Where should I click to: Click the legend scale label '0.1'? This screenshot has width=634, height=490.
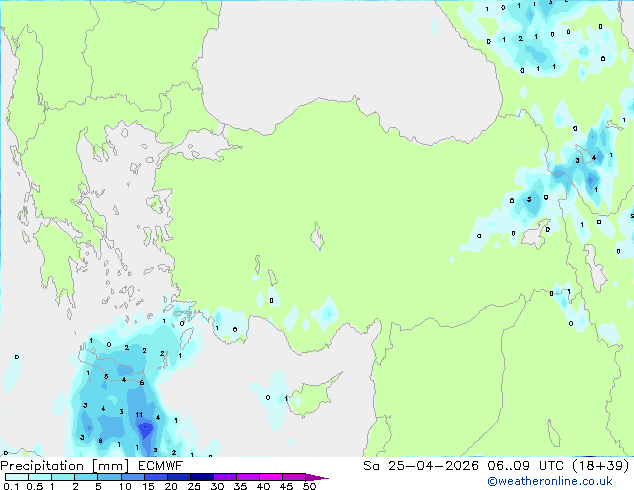[x=11, y=486]
